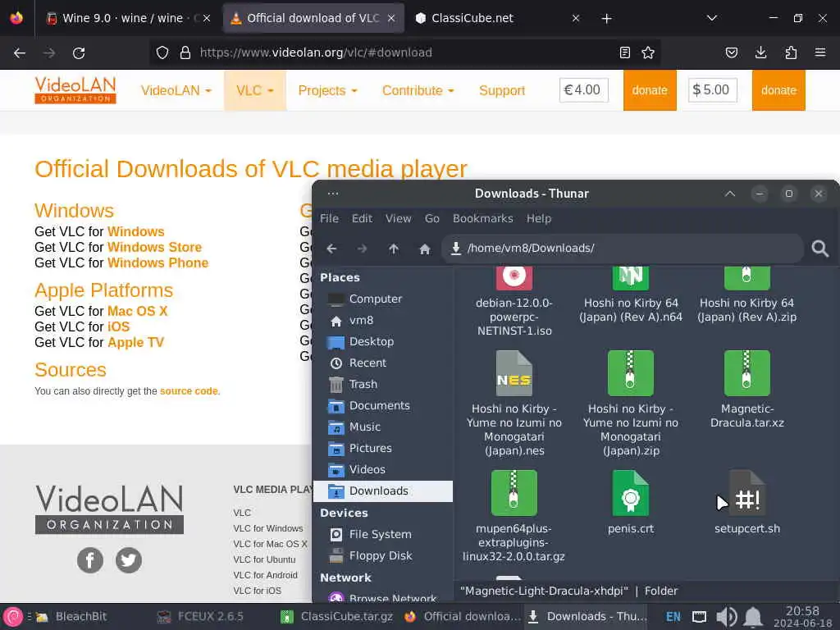This screenshot has width=840, height=630.
Task: Open the Firefox downloads panel
Action: (760, 52)
